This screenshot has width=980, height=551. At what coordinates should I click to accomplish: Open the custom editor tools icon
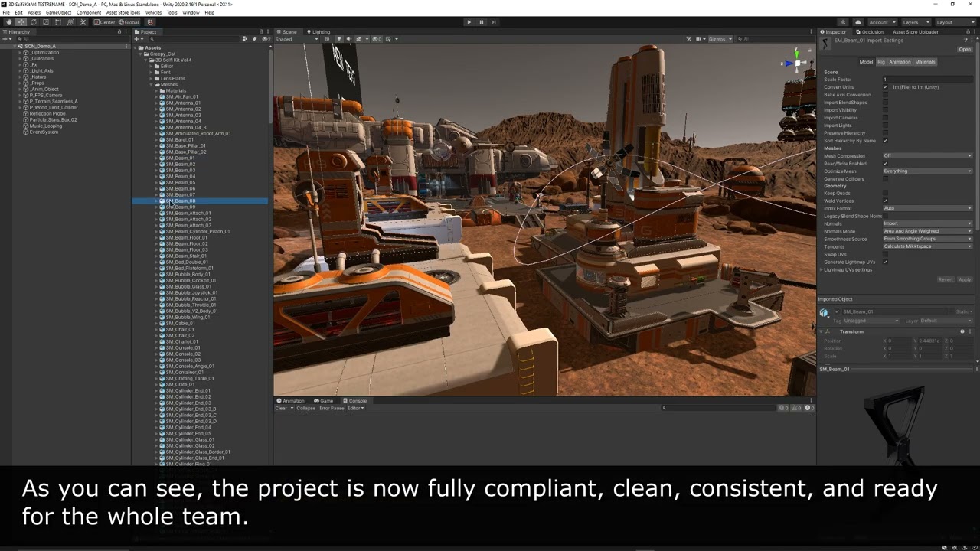(83, 22)
